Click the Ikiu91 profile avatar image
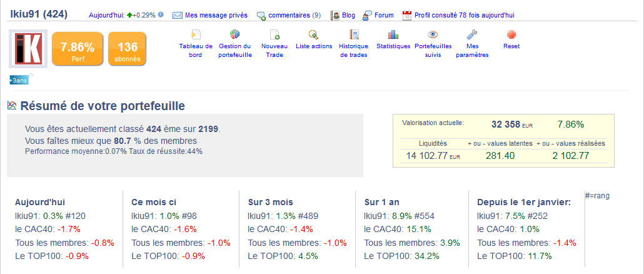 tap(28, 49)
